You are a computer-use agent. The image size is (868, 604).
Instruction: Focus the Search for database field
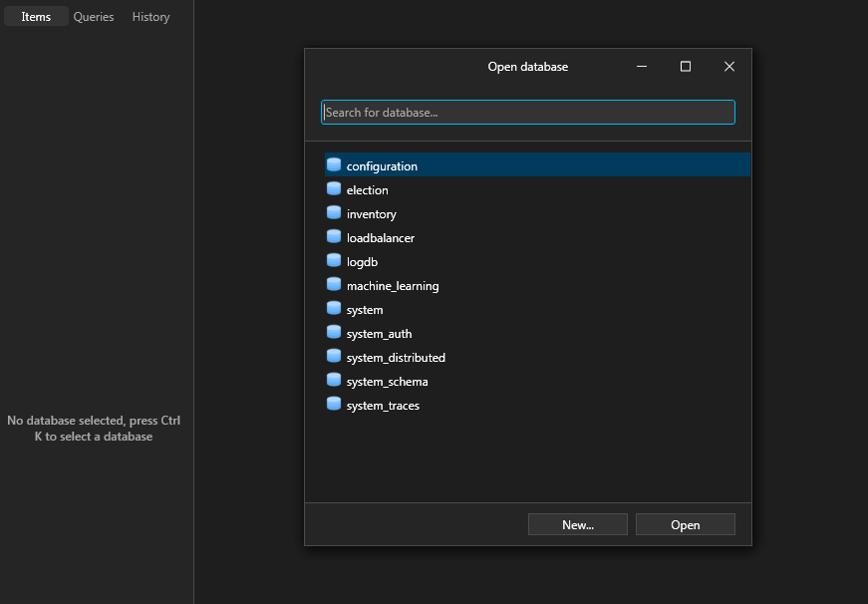coord(528,113)
